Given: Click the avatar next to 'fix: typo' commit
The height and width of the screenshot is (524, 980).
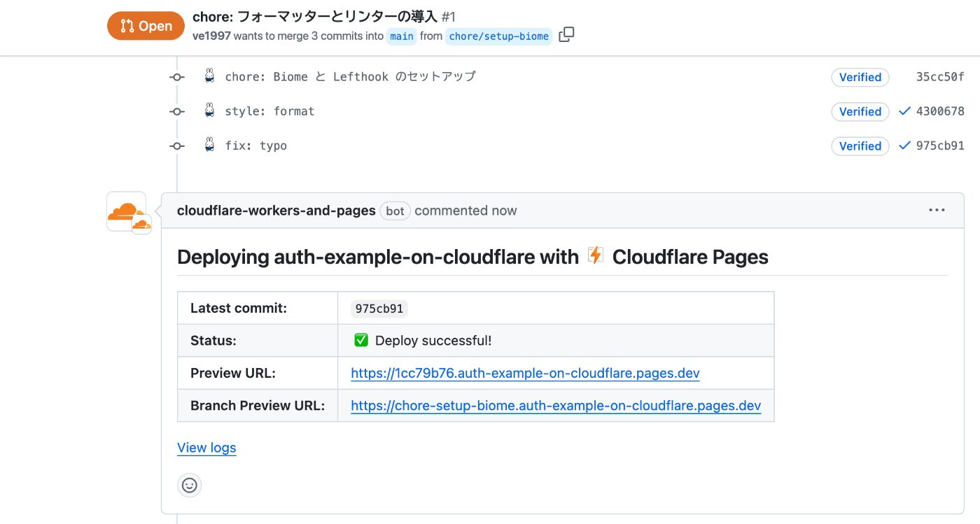Looking at the screenshot, I should [x=209, y=145].
